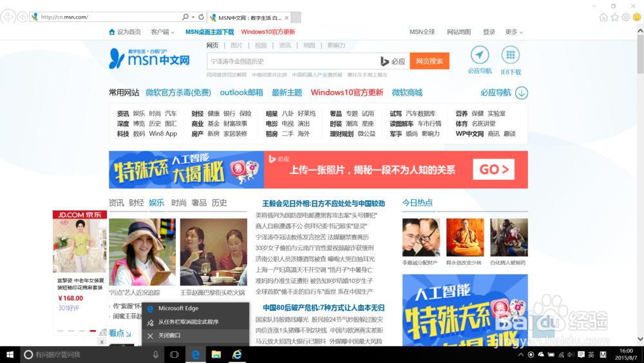Open 微软官方杀毒(免费) link

[178, 92]
